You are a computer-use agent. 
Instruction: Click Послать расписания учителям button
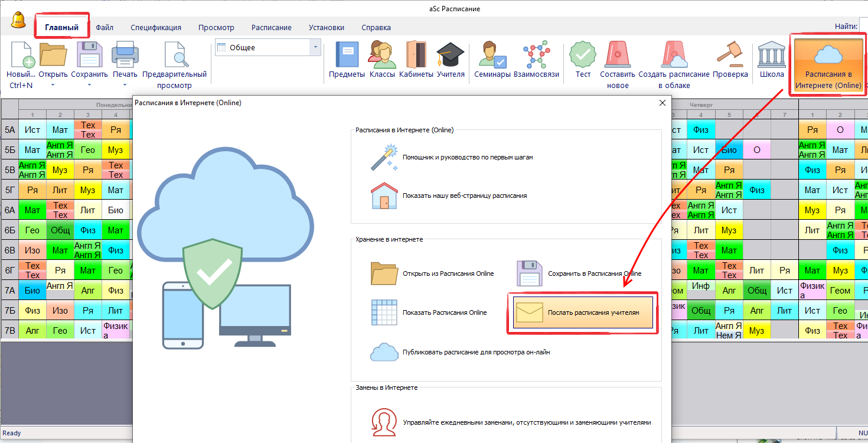pyautogui.click(x=583, y=312)
